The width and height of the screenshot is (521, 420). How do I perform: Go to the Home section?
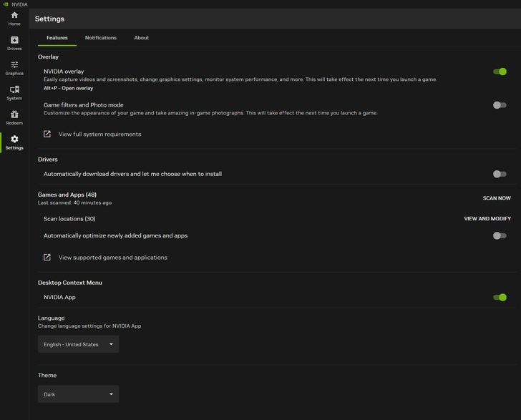14,19
